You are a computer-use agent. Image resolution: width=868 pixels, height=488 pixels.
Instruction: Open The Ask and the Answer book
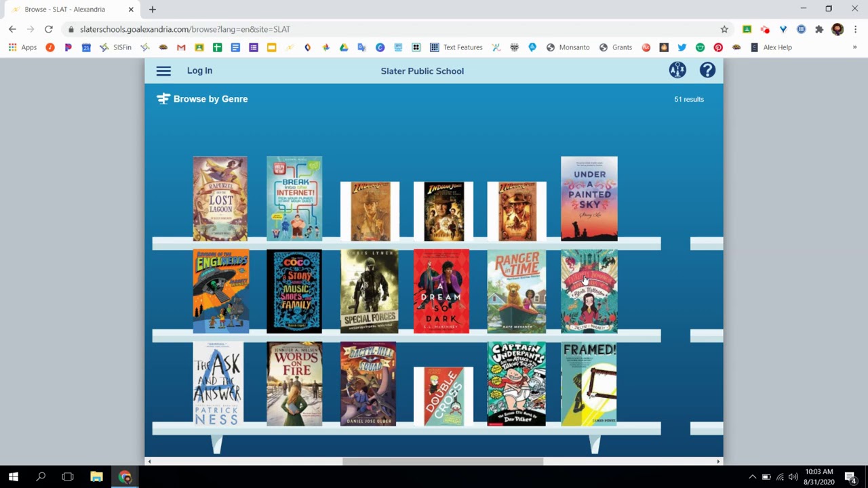[x=218, y=384]
